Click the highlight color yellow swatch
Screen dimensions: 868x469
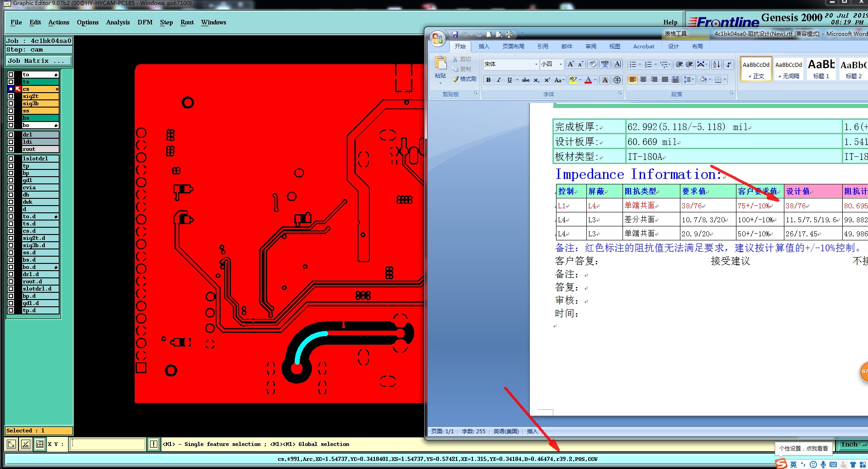coord(573,80)
